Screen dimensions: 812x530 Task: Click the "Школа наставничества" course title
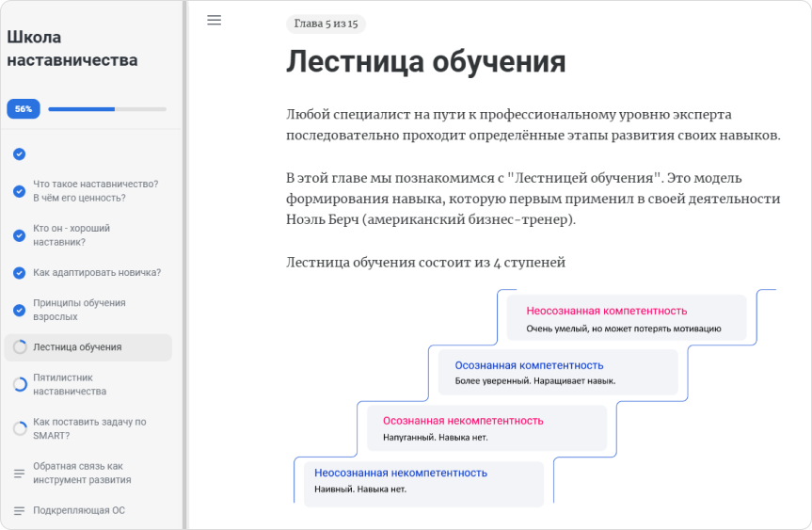click(72, 49)
